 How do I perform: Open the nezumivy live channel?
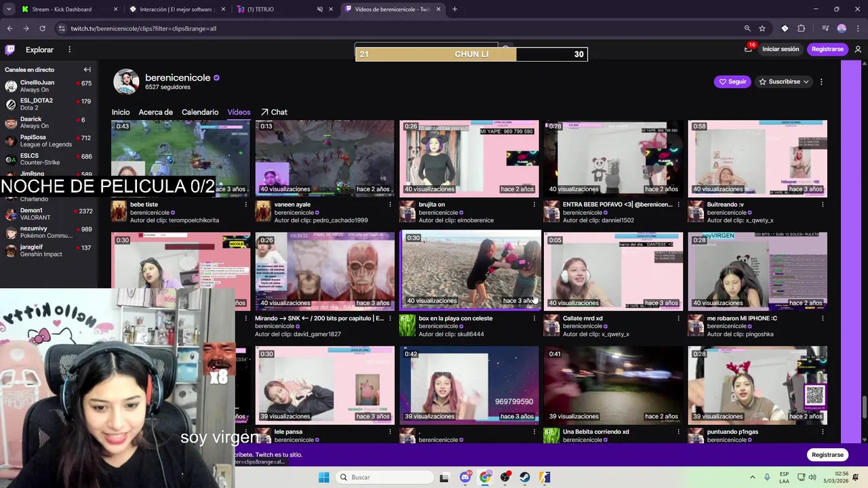47,232
